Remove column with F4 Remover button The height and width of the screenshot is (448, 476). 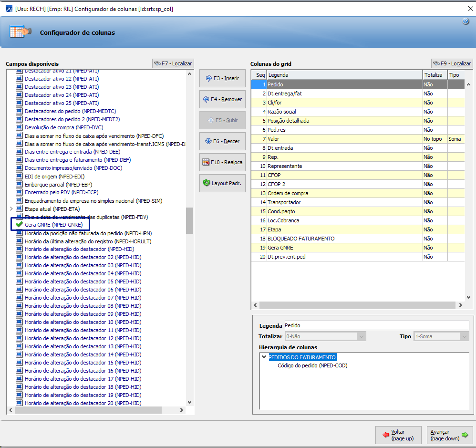[222, 99]
